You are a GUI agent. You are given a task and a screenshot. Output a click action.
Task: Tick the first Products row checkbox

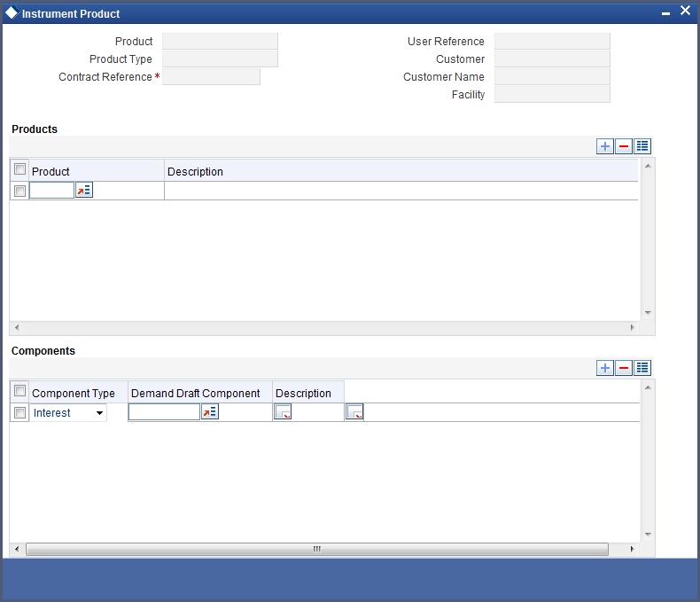19,192
